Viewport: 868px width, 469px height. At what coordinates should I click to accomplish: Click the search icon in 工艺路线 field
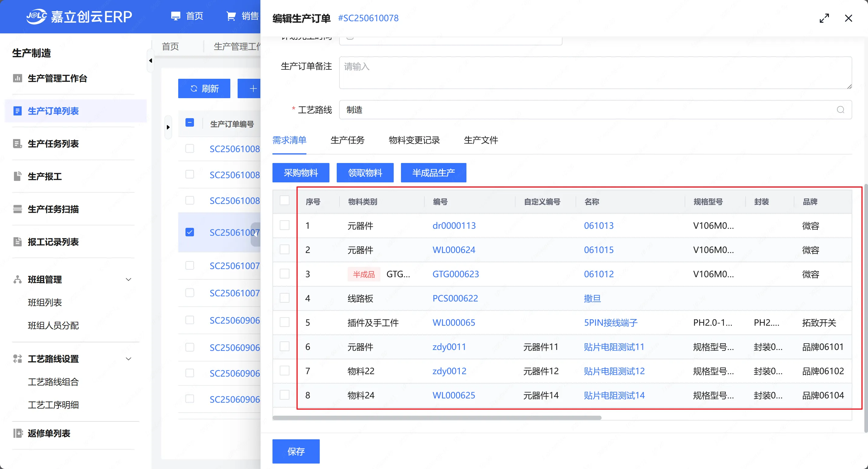pos(840,110)
